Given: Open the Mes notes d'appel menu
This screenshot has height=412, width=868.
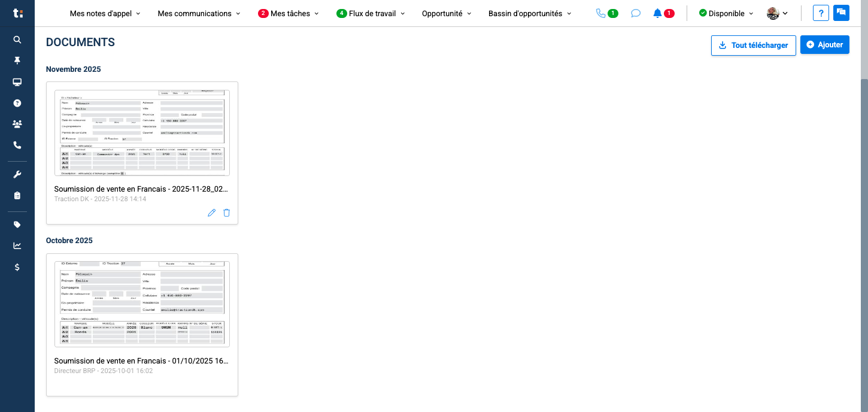Looking at the screenshot, I should [x=105, y=13].
